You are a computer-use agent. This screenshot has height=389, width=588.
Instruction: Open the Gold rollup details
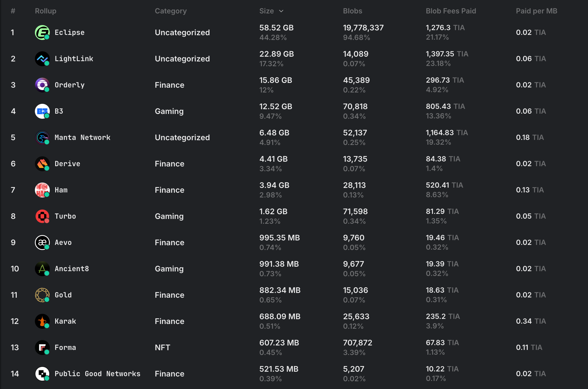tap(63, 295)
